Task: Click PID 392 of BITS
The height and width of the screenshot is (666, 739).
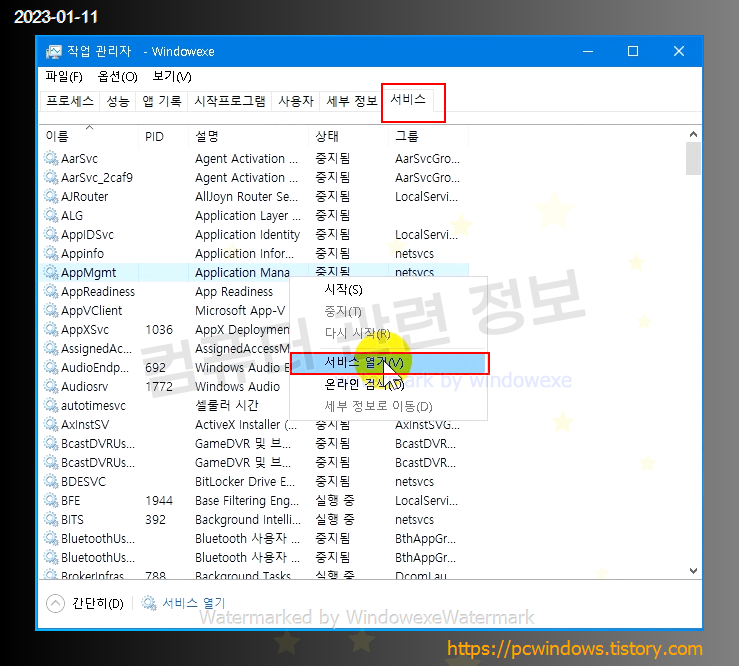Action: coord(155,519)
